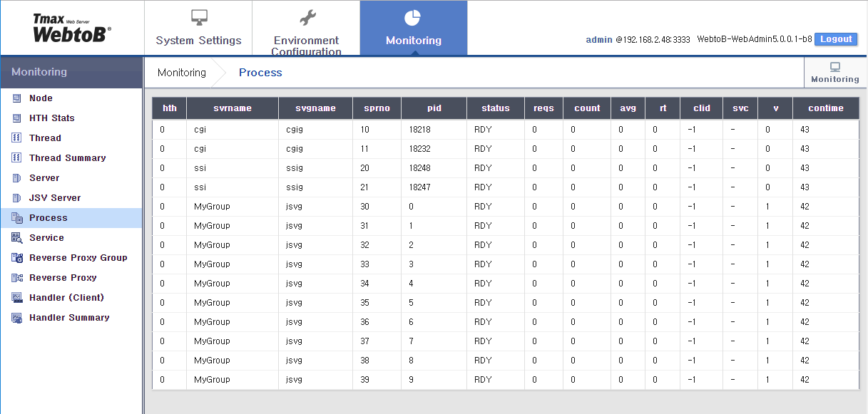Click the JSV Server sidebar icon

click(16, 198)
